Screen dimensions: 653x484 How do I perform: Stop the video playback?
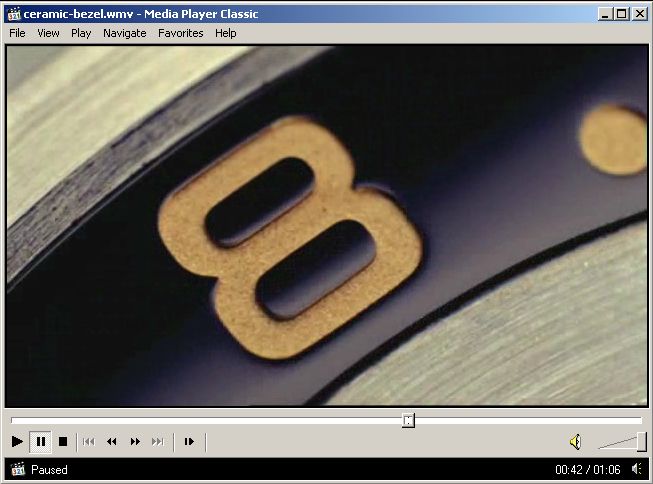63,442
